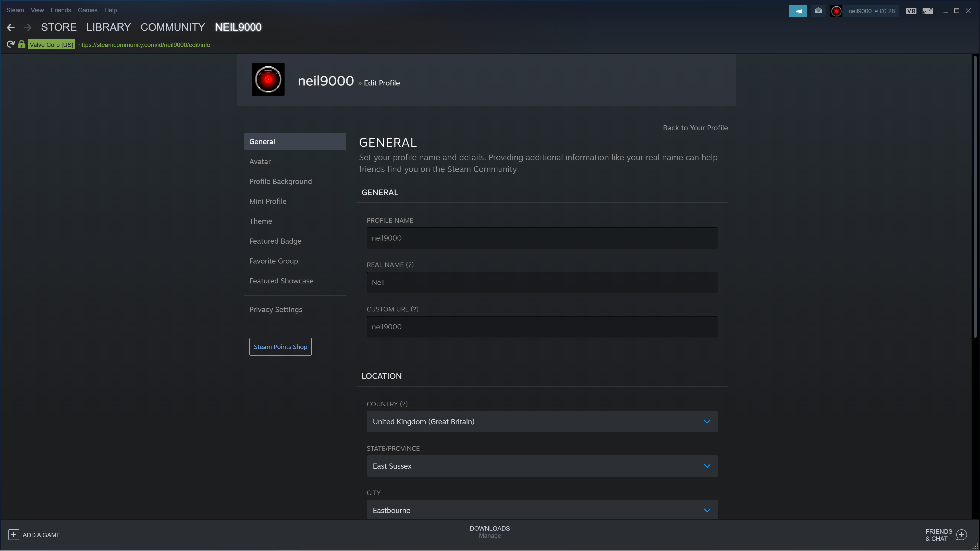Click the Profile Name input field

[x=542, y=238]
